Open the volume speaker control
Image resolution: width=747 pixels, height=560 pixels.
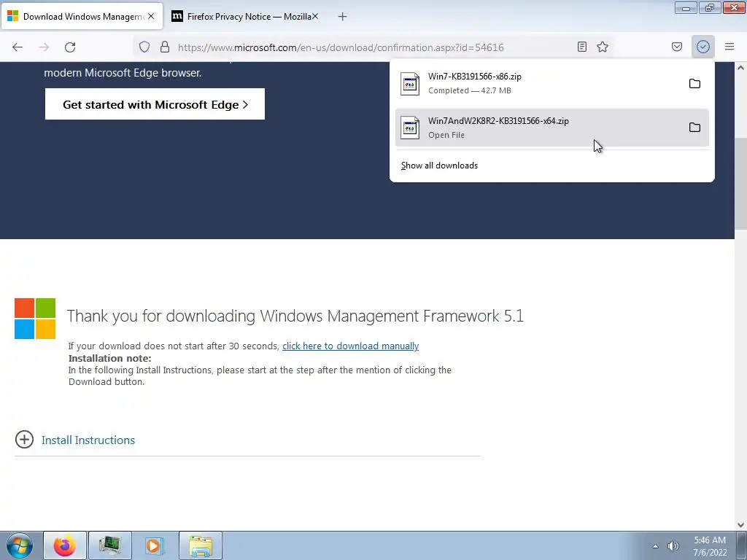673,546
